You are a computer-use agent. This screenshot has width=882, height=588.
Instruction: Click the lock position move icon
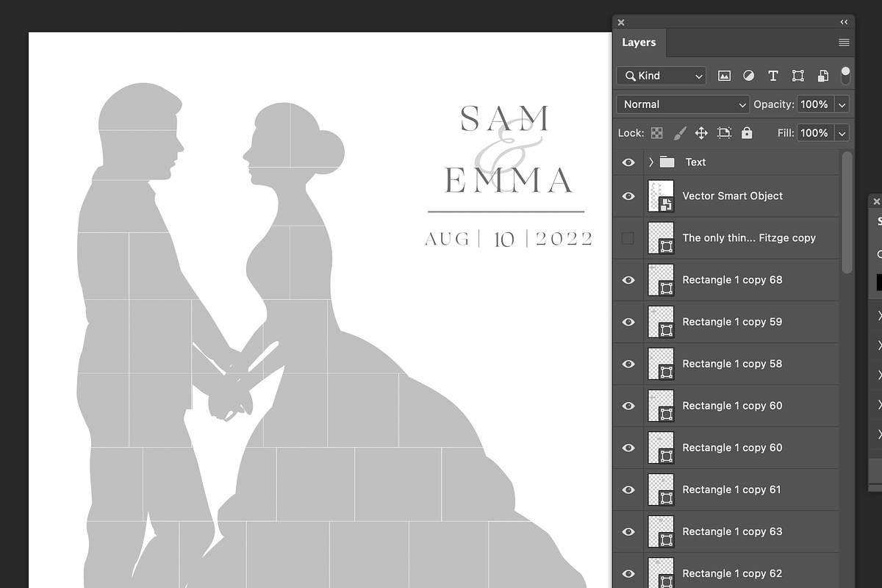coord(701,133)
